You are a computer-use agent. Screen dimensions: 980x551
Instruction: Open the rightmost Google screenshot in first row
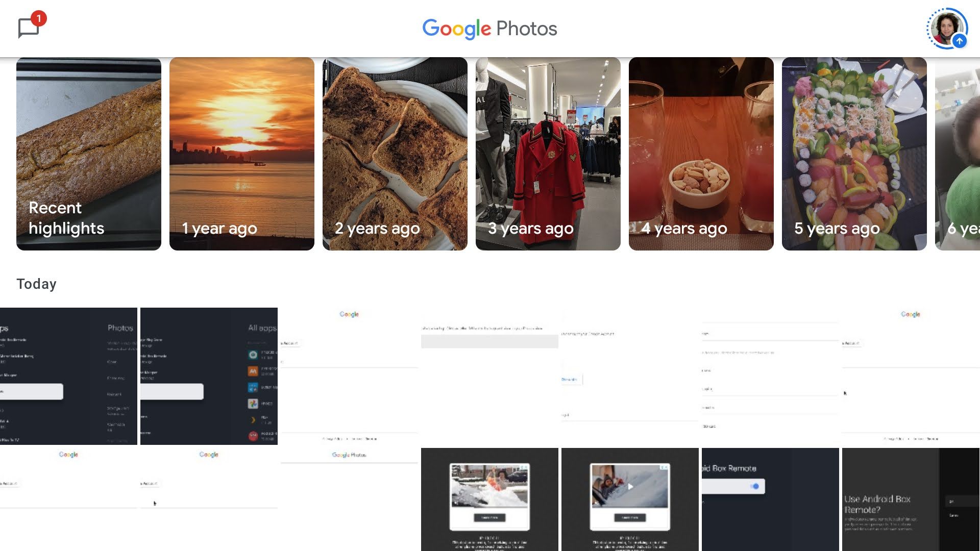point(911,376)
